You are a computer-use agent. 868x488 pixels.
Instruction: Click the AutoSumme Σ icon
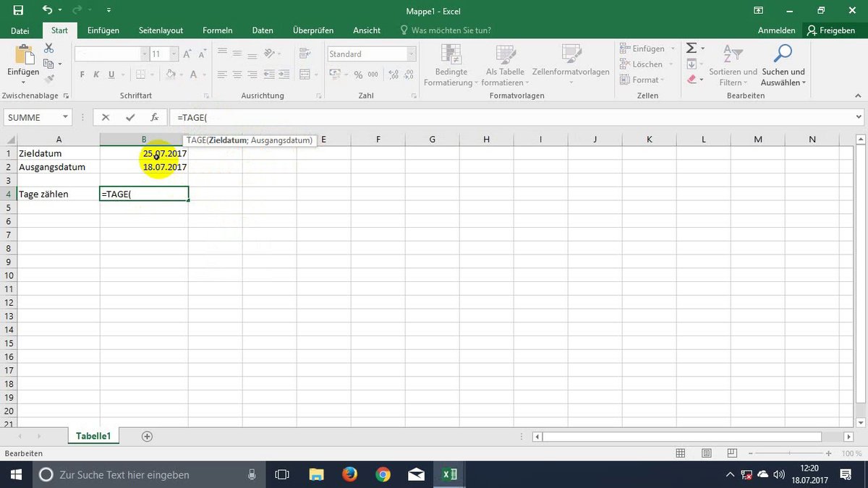point(692,48)
